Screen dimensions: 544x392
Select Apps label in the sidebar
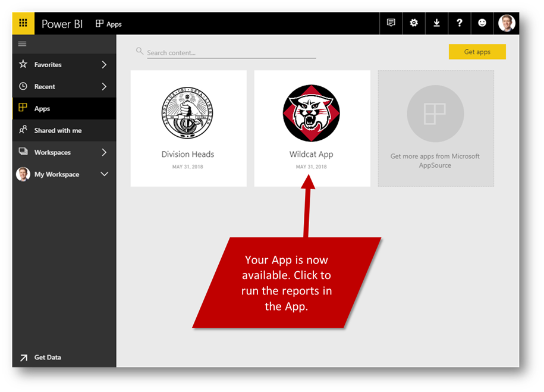[x=42, y=109]
